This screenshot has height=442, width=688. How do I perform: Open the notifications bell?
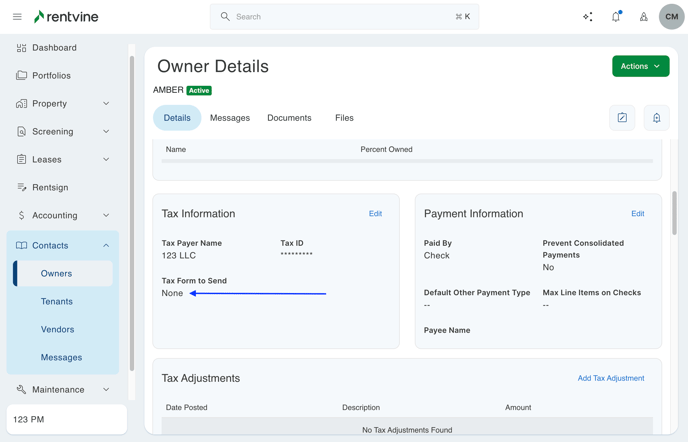[x=616, y=17]
